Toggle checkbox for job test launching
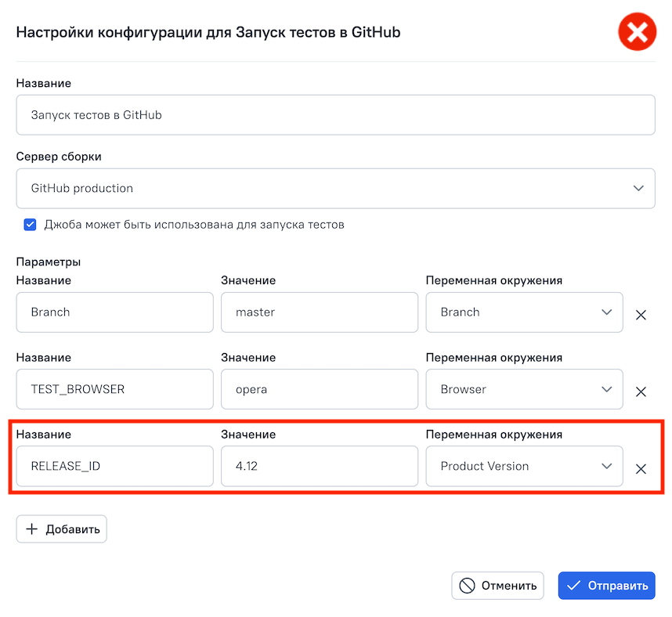 [x=31, y=225]
